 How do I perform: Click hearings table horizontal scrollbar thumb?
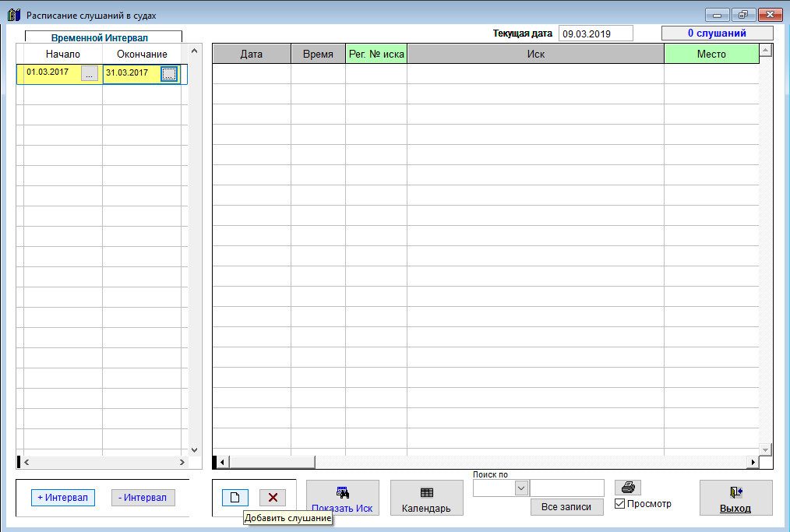coord(272,462)
